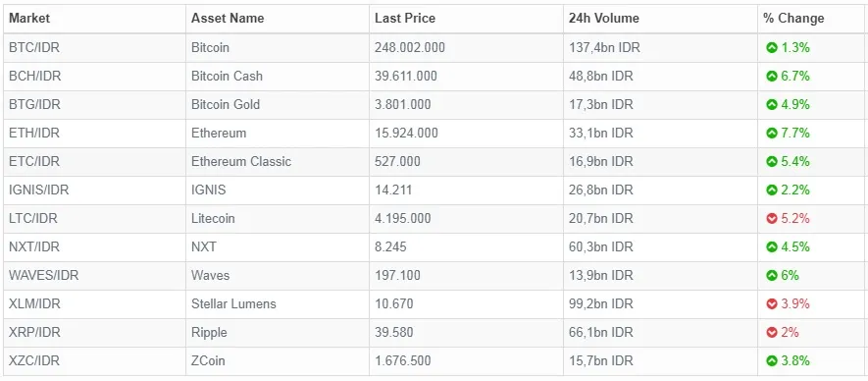Select the XRP/IDR market

pos(34,332)
